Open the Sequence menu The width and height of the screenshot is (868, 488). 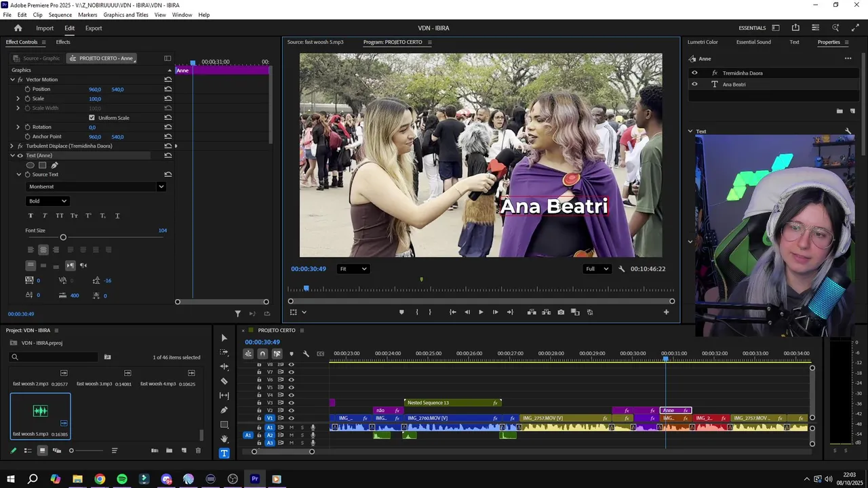tap(60, 15)
